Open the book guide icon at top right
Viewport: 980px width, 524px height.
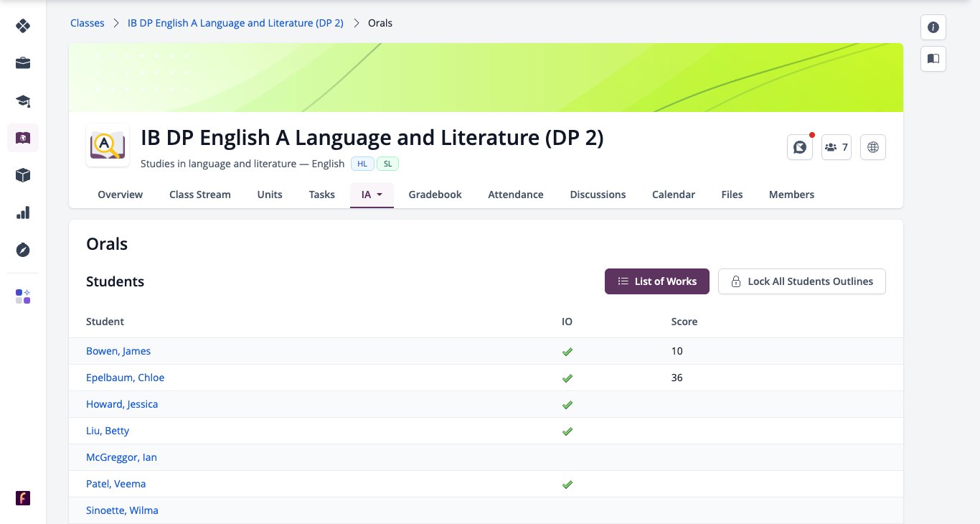[933, 59]
